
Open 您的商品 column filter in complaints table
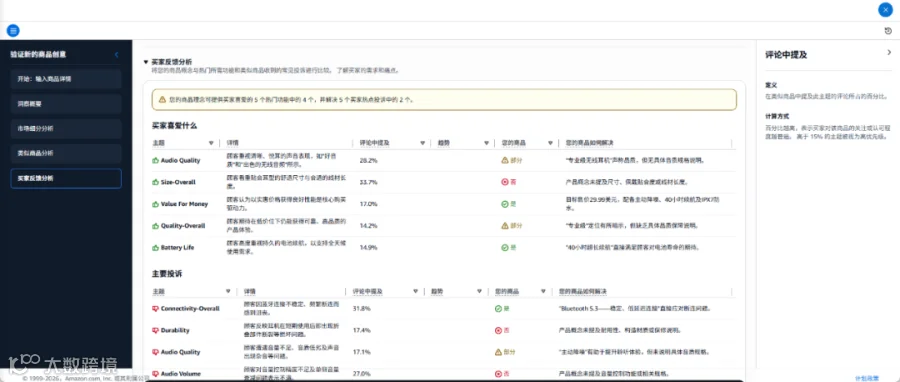click(543, 291)
